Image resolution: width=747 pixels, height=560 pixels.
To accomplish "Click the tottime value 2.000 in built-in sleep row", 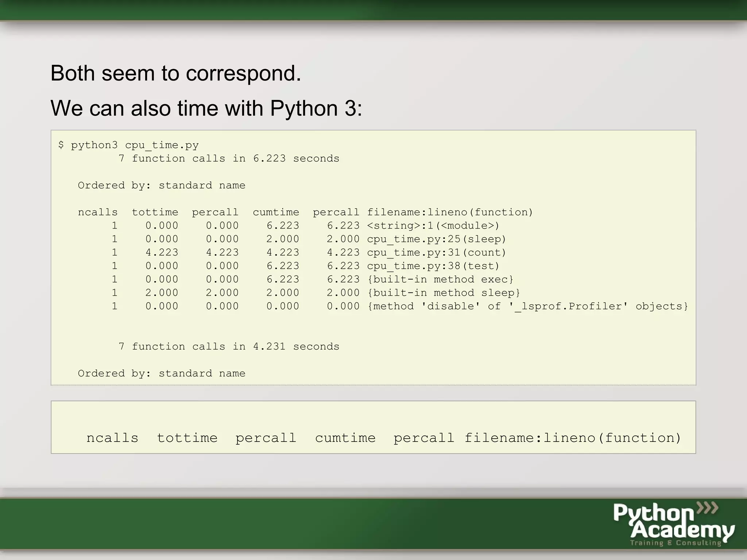I will (162, 293).
